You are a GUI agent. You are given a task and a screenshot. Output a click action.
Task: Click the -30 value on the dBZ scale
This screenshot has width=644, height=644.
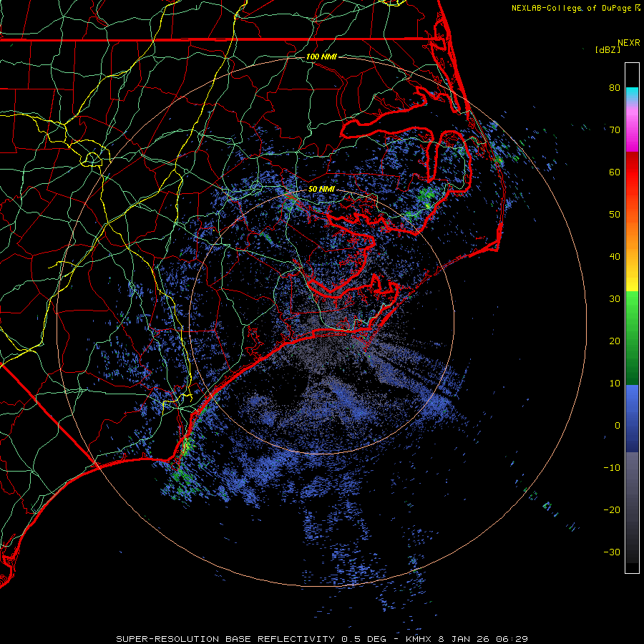612,552
